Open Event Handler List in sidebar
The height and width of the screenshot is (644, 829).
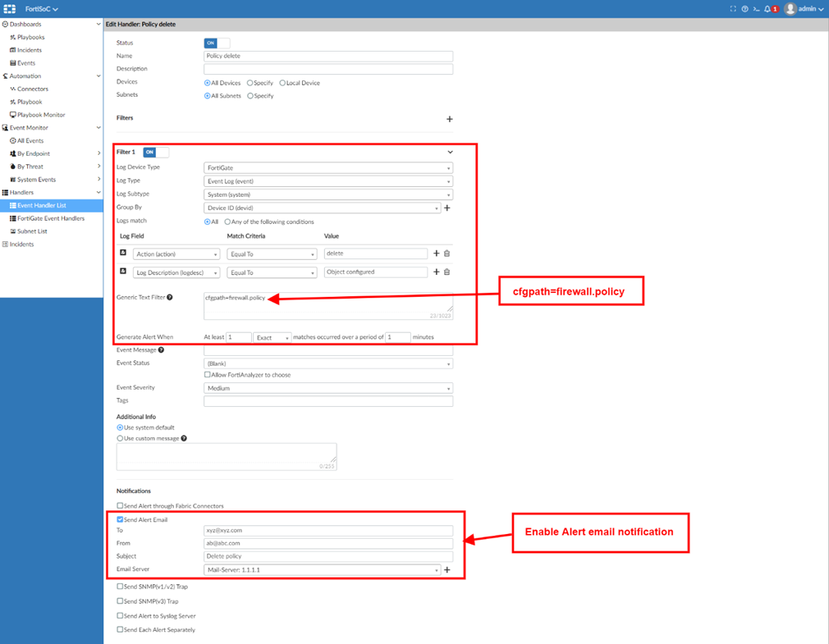42,205
